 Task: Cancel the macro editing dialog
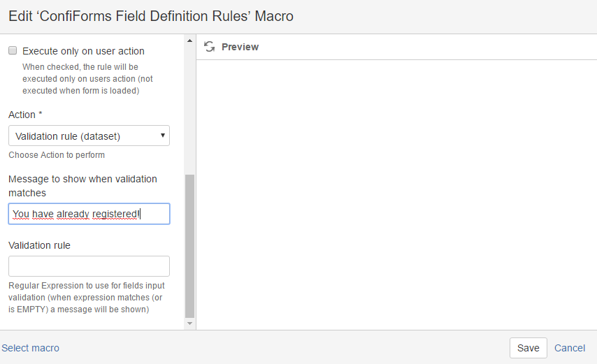[570, 348]
